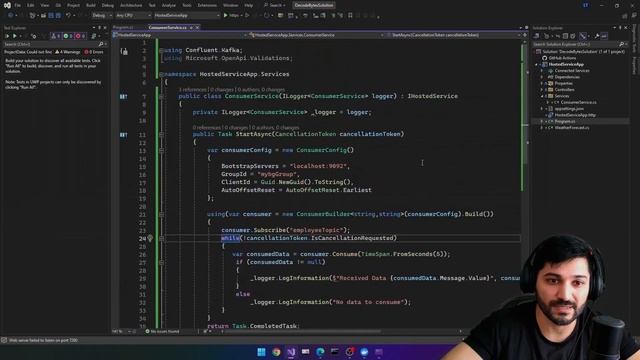
Task: Click the No issues found status indicator
Action: tap(162, 331)
